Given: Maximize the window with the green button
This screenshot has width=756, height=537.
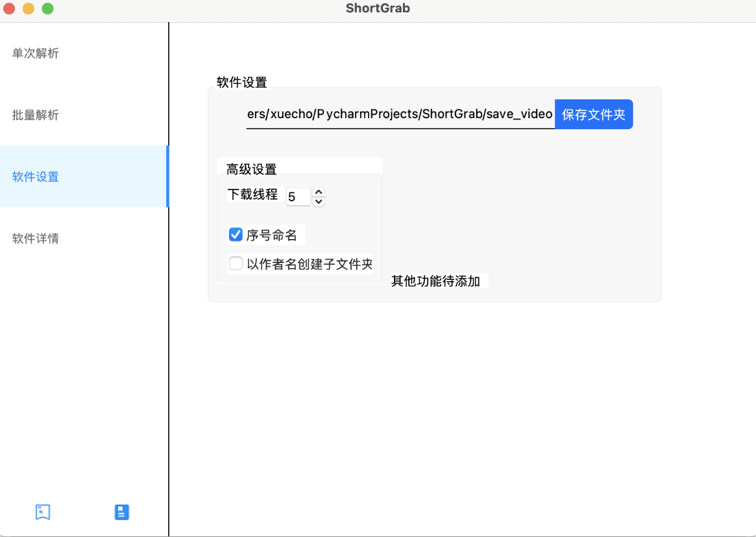Looking at the screenshot, I should tap(48, 9).
